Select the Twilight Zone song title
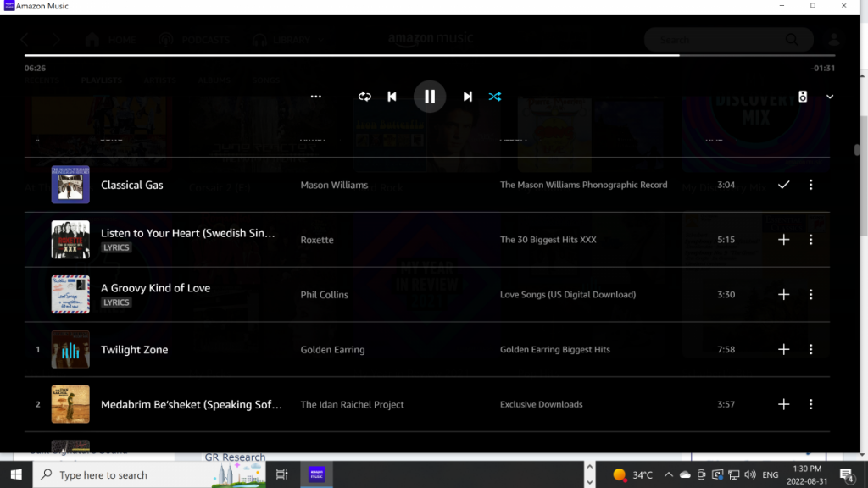Viewport: 868px width, 488px height. [x=134, y=349]
